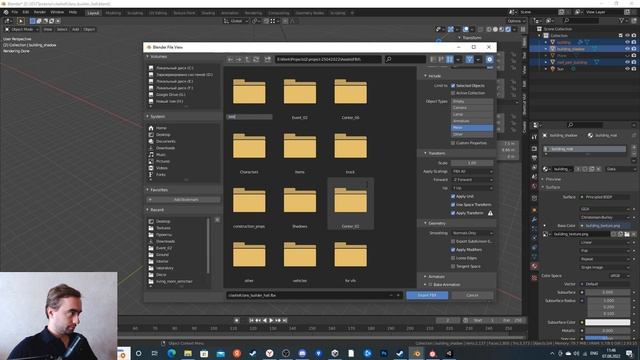Open display settings dropdown arrow
Image resolution: width=640 pixels, height=360 pixels.
pos(458,60)
